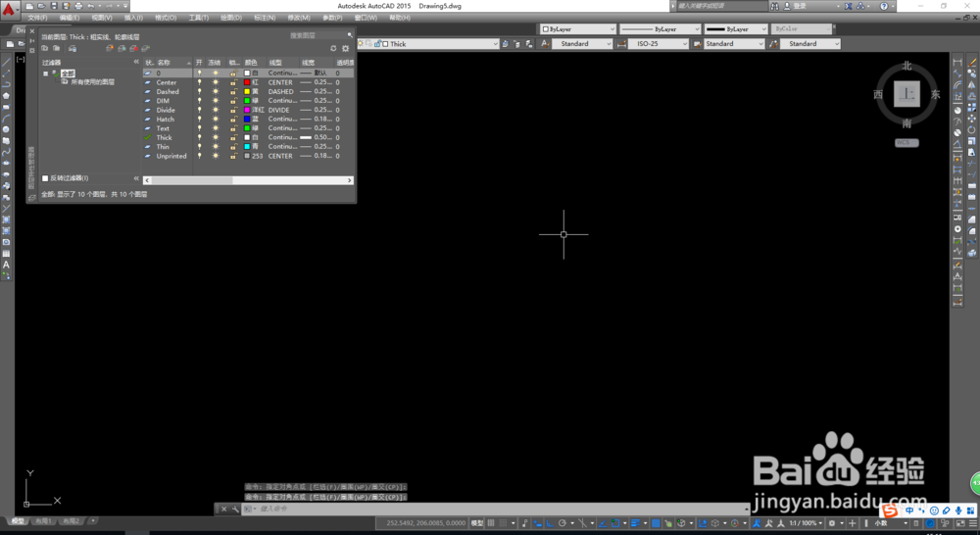
Task: Open the 视图(V) menu
Action: (x=102, y=18)
